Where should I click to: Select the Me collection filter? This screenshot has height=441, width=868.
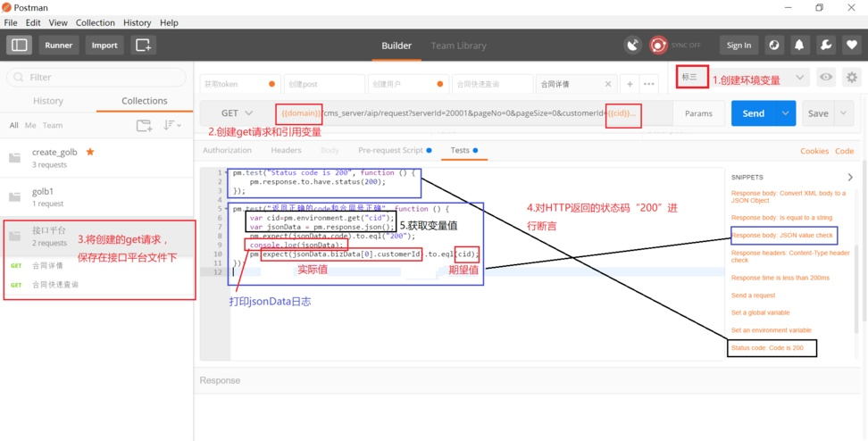pyautogui.click(x=29, y=125)
